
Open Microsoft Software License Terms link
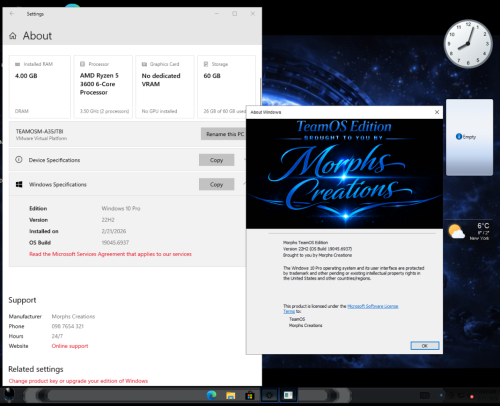pyautogui.click(x=373, y=306)
